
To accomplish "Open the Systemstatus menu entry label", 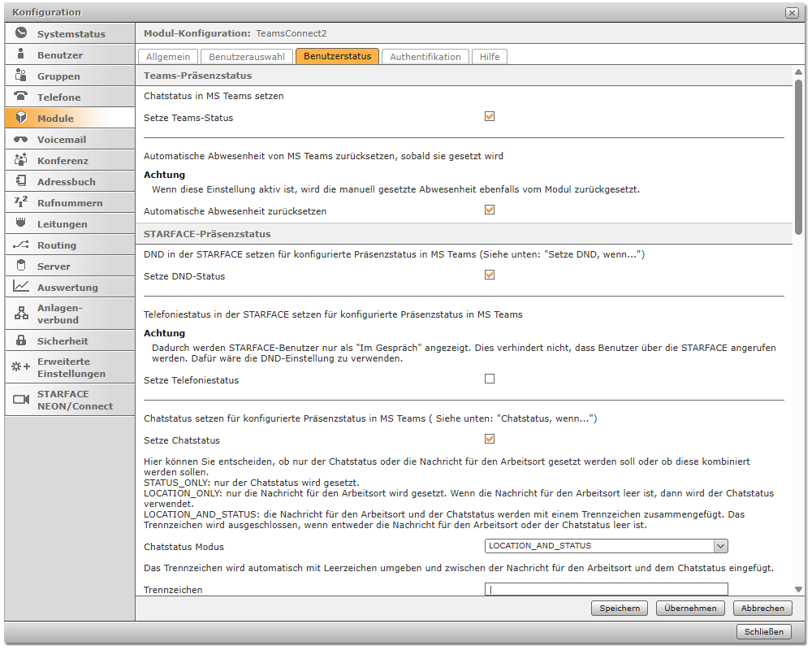I will [x=71, y=34].
